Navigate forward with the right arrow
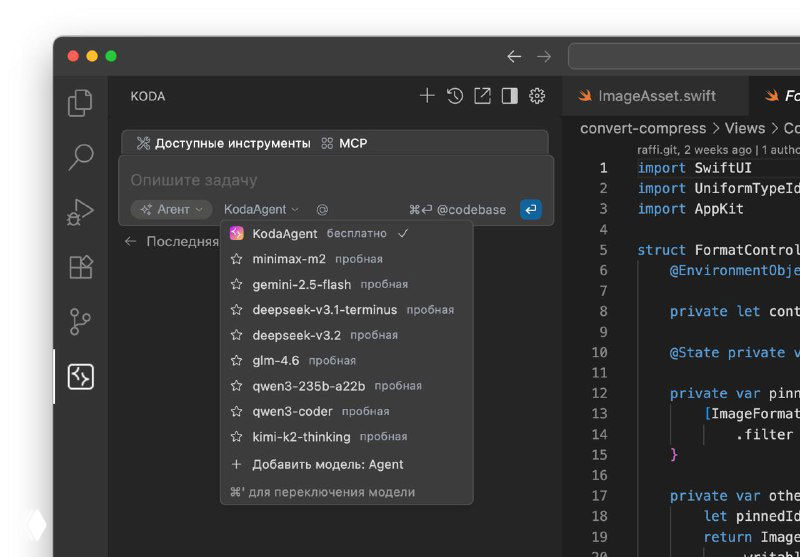This screenshot has height=557, width=800. pyautogui.click(x=544, y=57)
